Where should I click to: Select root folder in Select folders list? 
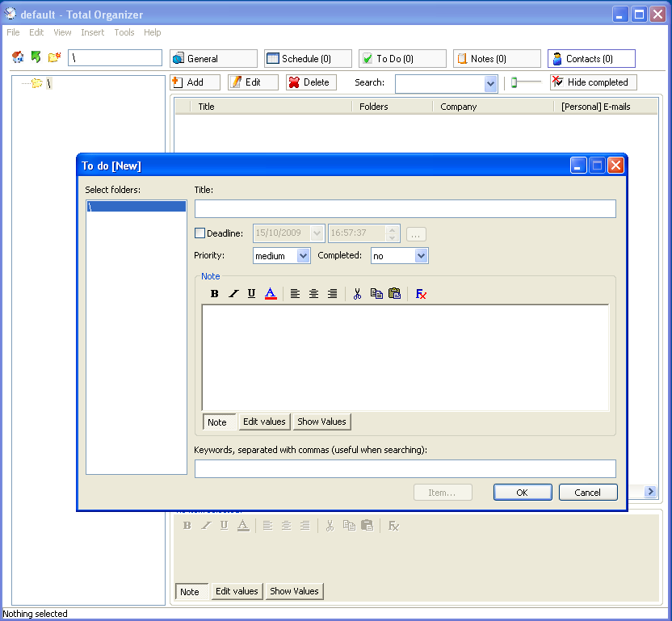[x=136, y=206]
